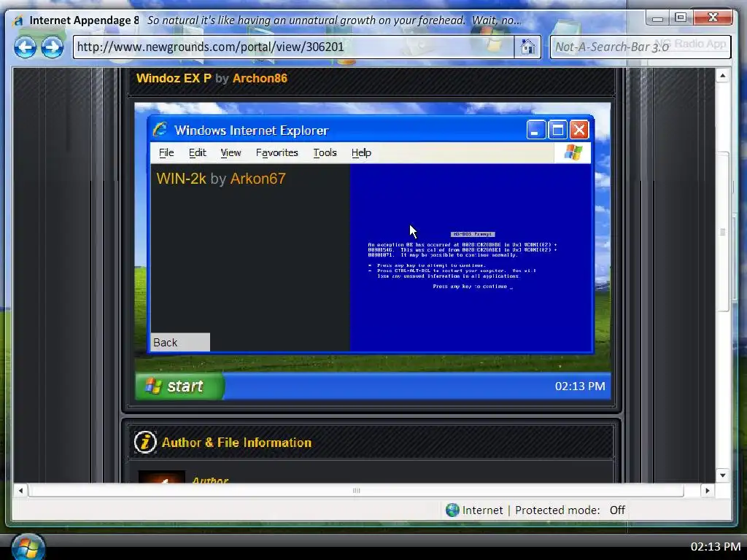Click the XP taskbar clock showing 02:13 PM

580,386
